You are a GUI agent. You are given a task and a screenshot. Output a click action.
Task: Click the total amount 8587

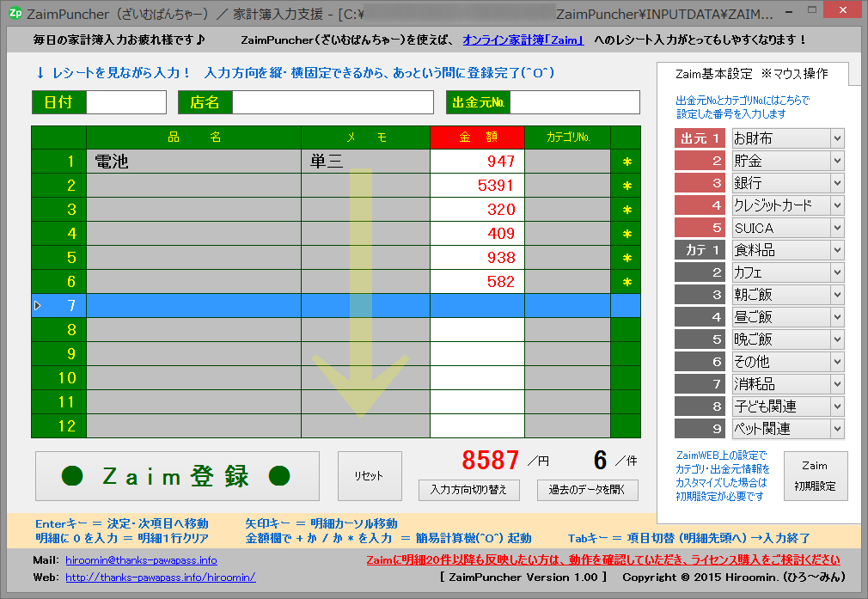(491, 461)
